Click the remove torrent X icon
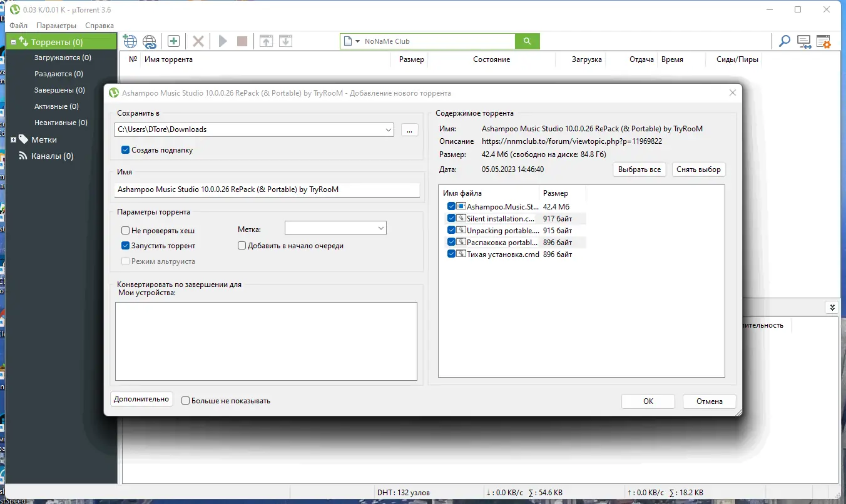The width and height of the screenshot is (846, 504). 198,41
